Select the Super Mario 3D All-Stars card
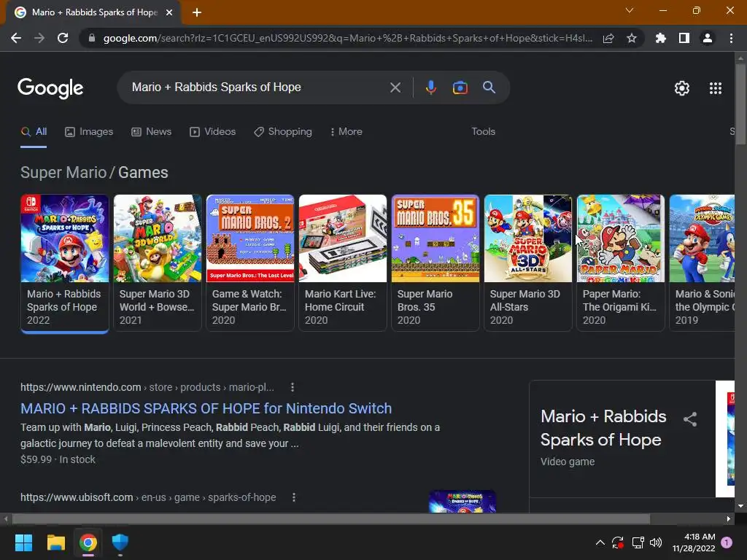 pos(528,262)
